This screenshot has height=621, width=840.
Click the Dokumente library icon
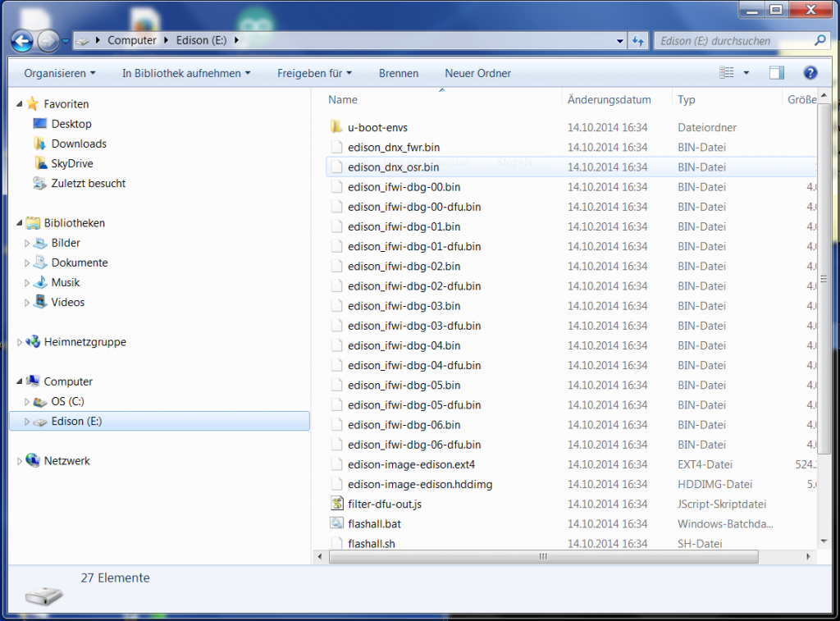[x=40, y=263]
